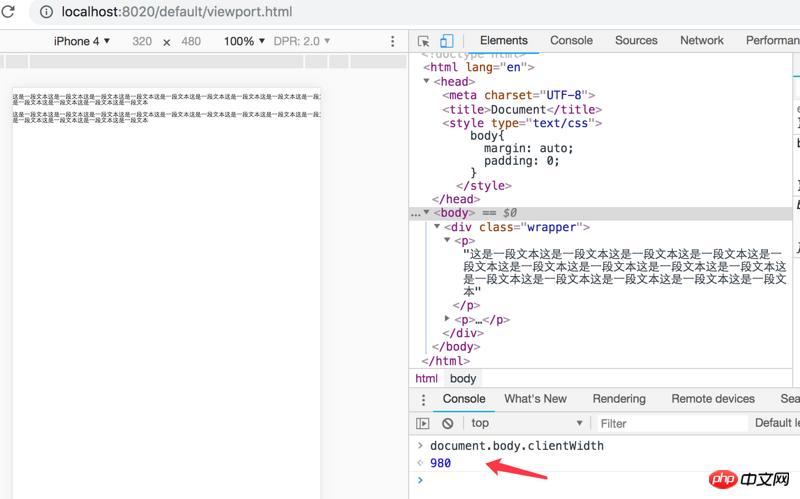Image resolution: width=800 pixels, height=499 pixels.
Task: Open the iPhone 4 device dropdown
Action: pyautogui.click(x=82, y=41)
